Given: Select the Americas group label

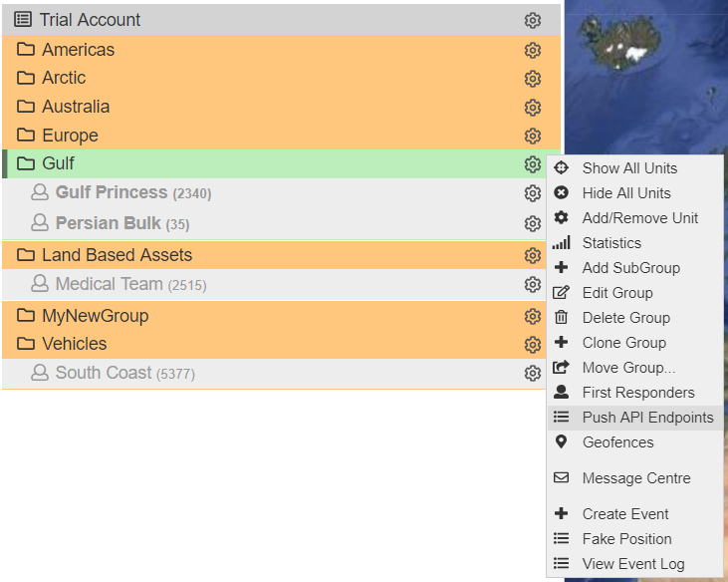Looking at the screenshot, I should pyautogui.click(x=78, y=50).
